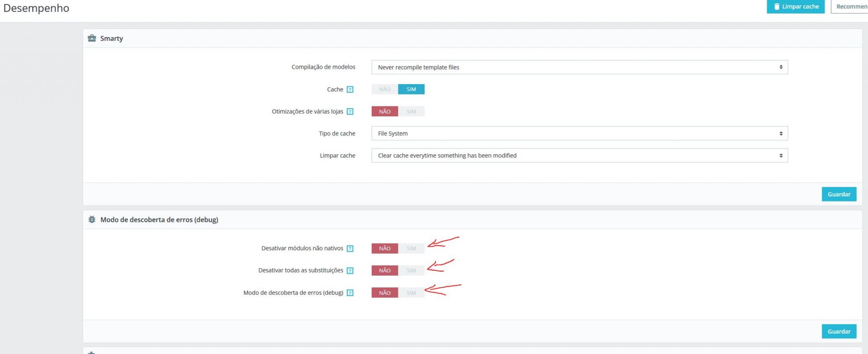
Task: Click Guardar in the Smarty panel
Action: coord(839,194)
